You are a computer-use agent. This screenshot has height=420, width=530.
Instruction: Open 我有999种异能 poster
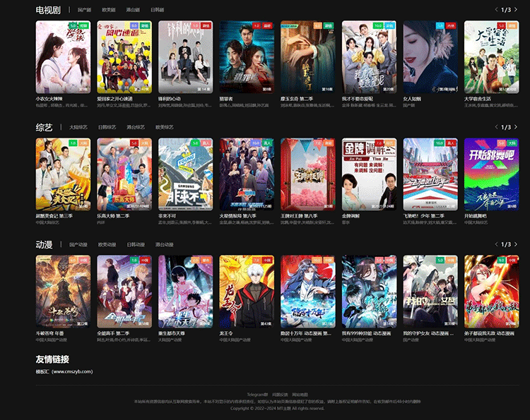pos(369,292)
